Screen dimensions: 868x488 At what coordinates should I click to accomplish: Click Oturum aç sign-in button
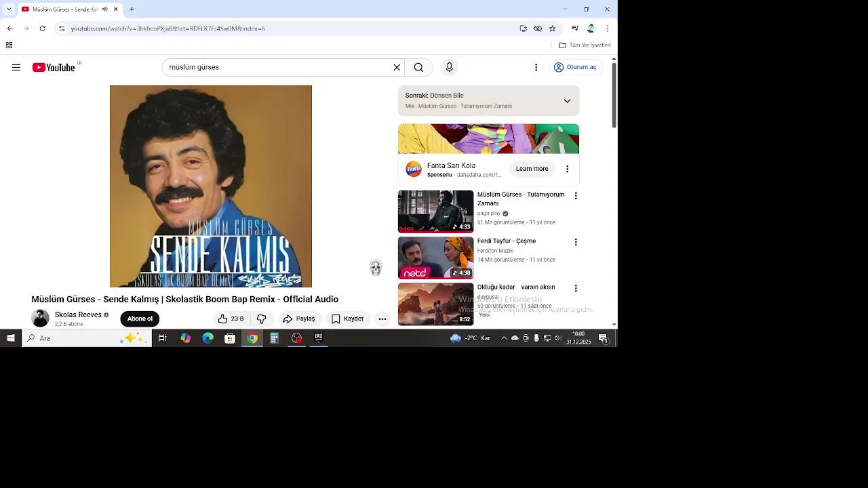point(575,67)
